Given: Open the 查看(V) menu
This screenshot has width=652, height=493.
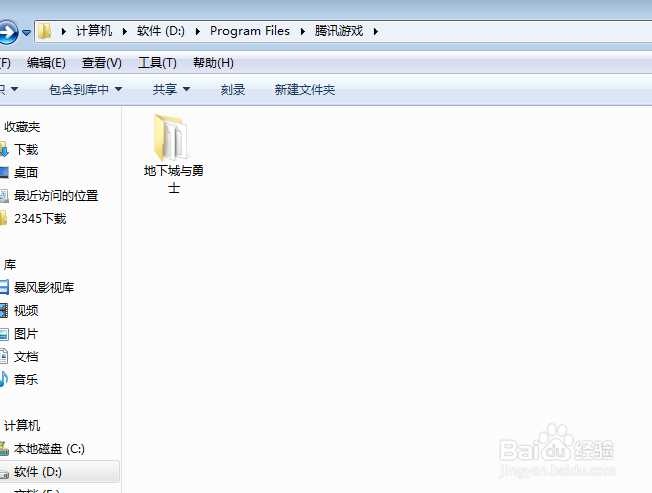Looking at the screenshot, I should click(x=101, y=63).
